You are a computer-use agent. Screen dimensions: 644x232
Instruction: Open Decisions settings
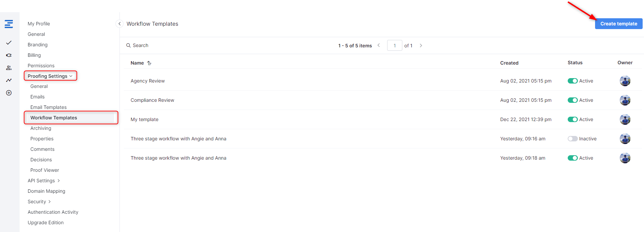click(41, 160)
